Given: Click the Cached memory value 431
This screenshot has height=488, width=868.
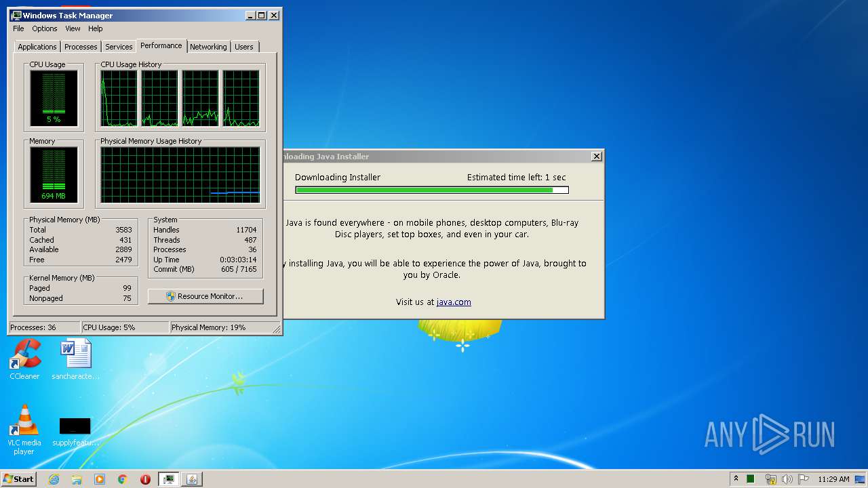Looking at the screenshot, I should click(x=125, y=240).
